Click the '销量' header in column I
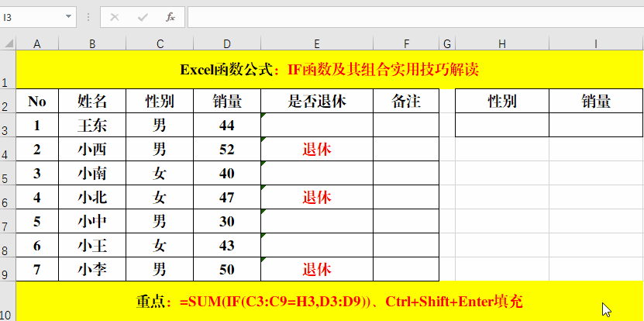This screenshot has height=321, width=644. pyautogui.click(x=596, y=101)
